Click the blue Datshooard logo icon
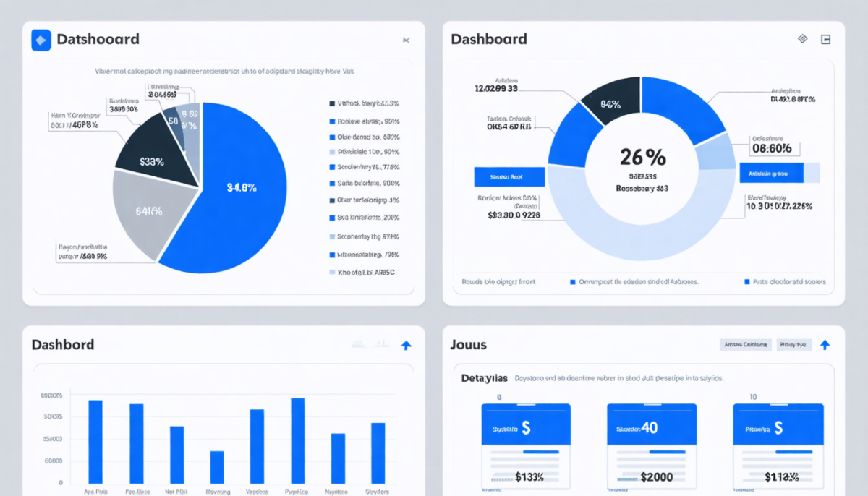This screenshot has height=496, width=868. pyautogui.click(x=41, y=40)
